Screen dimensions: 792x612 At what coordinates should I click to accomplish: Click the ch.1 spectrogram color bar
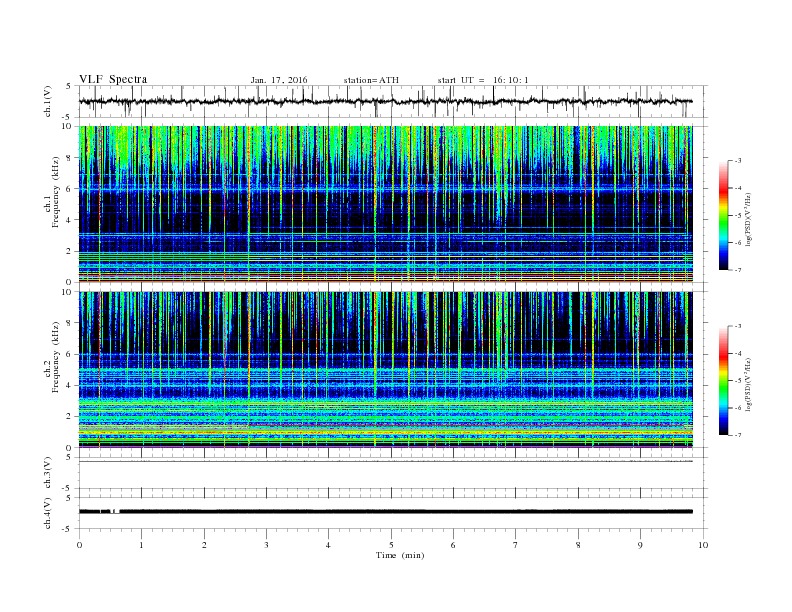(x=723, y=216)
